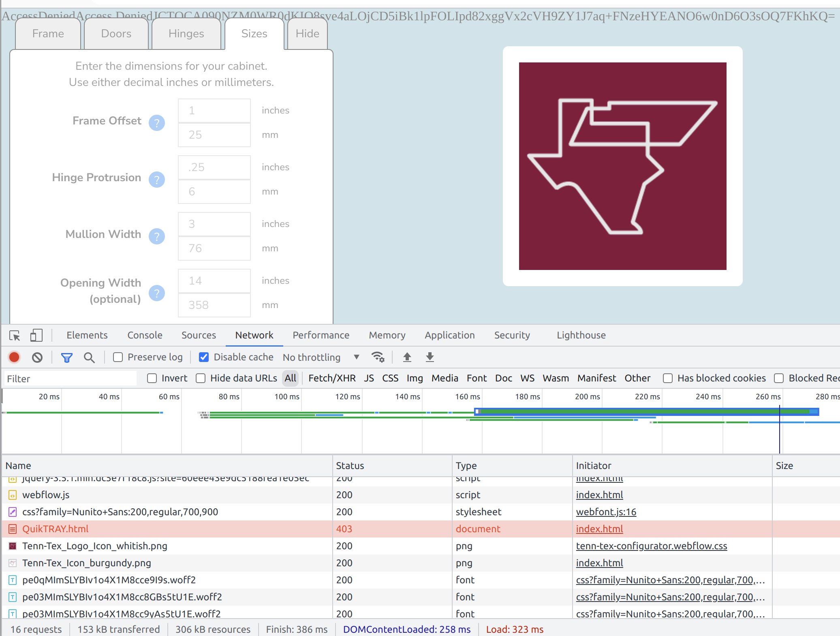Click Tenn-Tex_Icon_burgundy.png thumbnail icon
Screen dimensions: 840x636
tap(13, 563)
